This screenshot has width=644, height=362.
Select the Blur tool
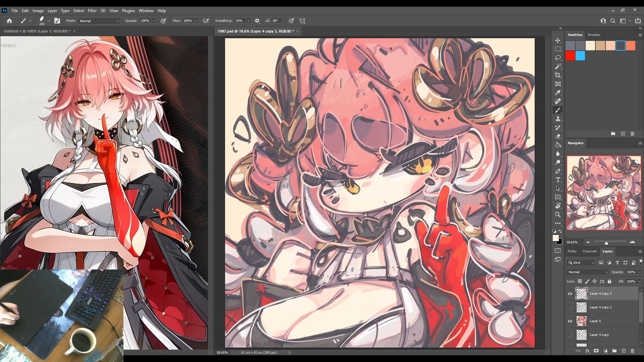(x=558, y=154)
